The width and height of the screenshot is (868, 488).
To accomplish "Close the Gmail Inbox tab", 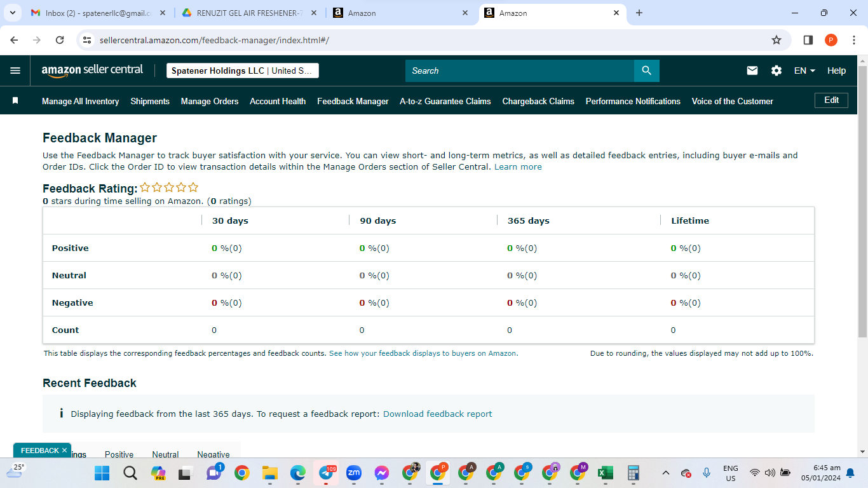I will click(163, 13).
